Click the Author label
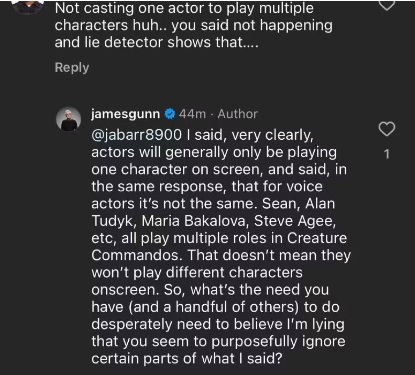This screenshot has width=415, height=375. tap(238, 114)
